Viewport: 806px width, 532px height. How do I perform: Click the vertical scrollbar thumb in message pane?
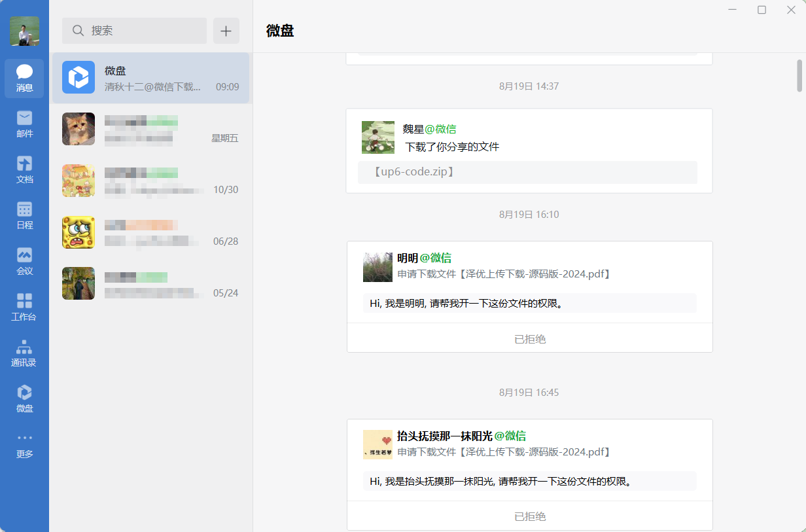[799, 75]
